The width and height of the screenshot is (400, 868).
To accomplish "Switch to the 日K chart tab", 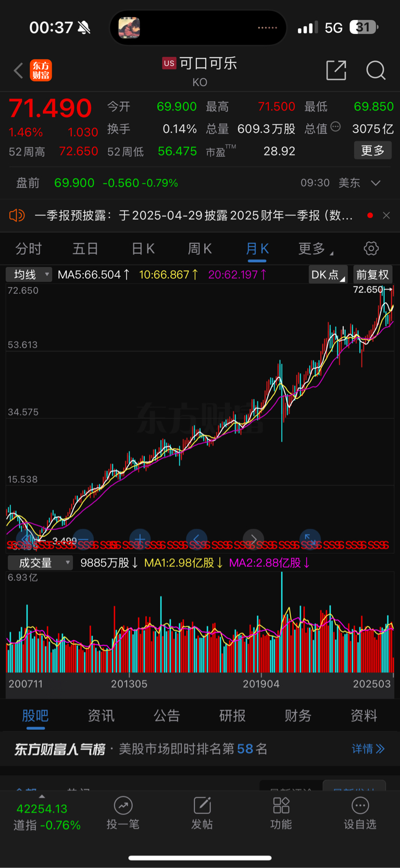I will click(143, 249).
